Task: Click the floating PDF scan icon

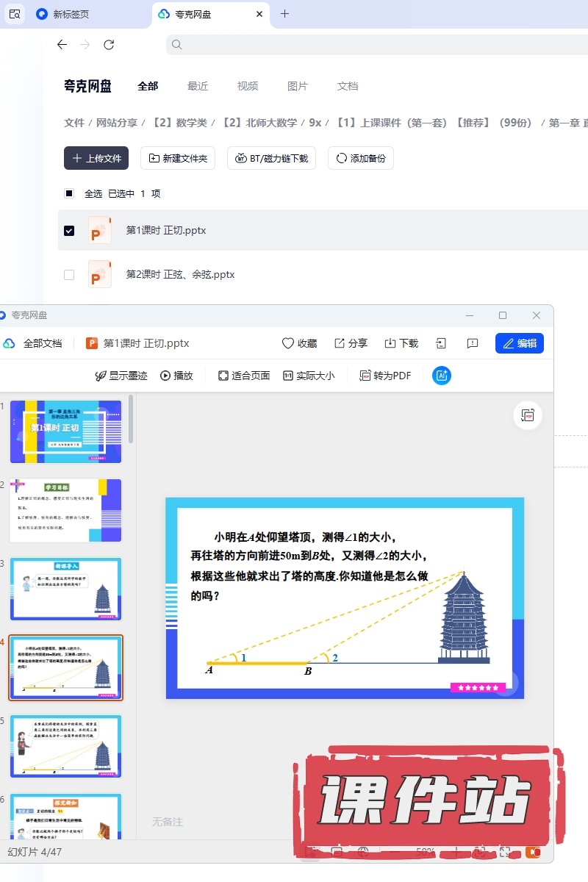Action: (x=528, y=415)
